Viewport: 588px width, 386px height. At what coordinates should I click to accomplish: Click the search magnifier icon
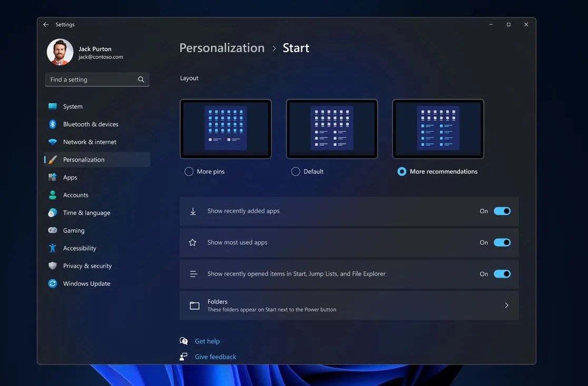tap(141, 80)
